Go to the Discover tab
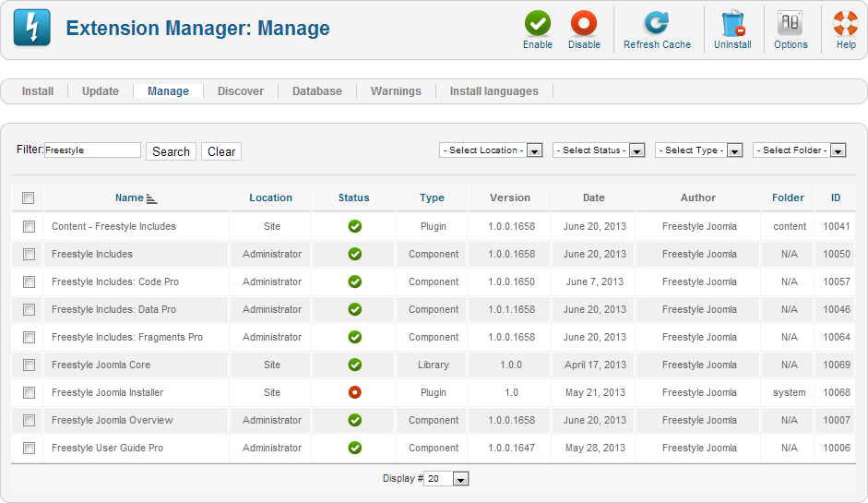 tap(240, 90)
